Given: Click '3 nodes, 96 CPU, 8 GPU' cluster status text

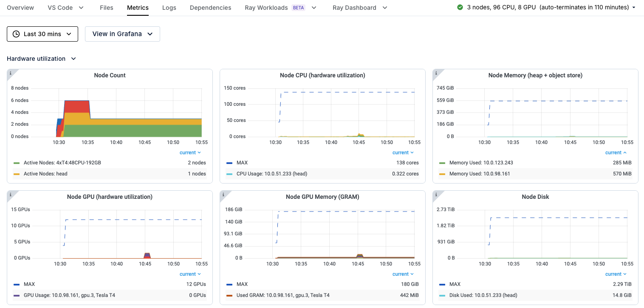Looking at the screenshot, I should click(x=502, y=8).
